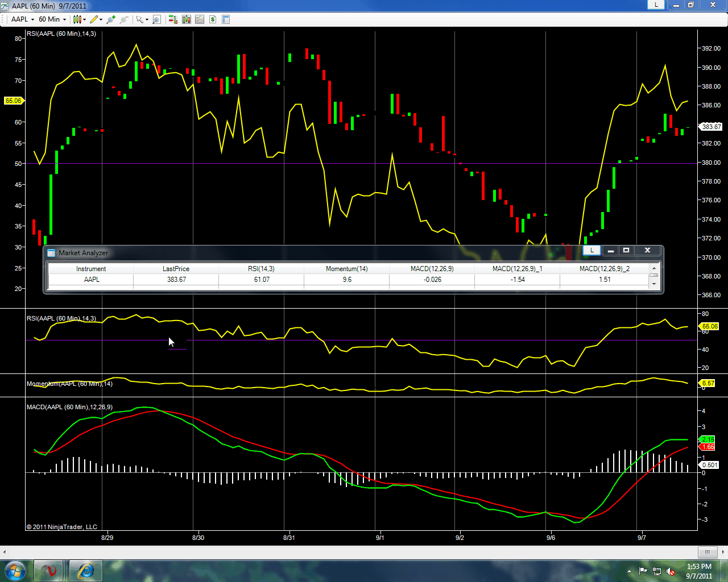Click the 65.06 RSI marker on left axis
This screenshot has height=582, width=728.
coord(13,101)
